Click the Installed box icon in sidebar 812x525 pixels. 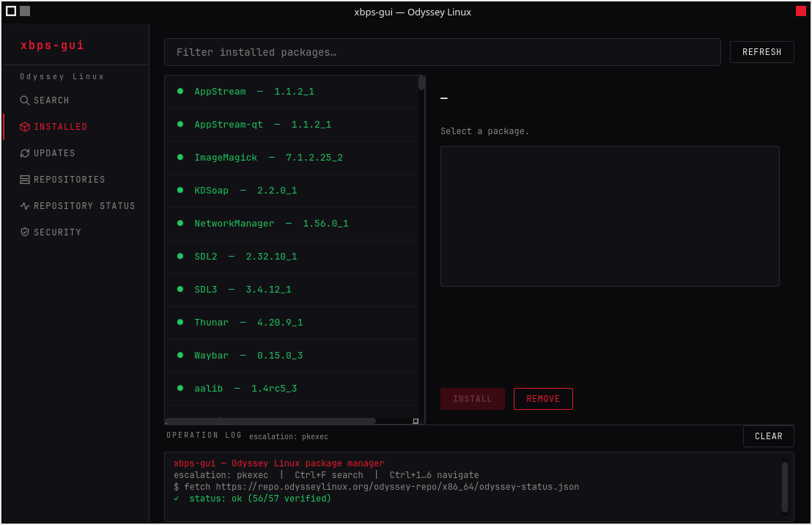pos(24,127)
